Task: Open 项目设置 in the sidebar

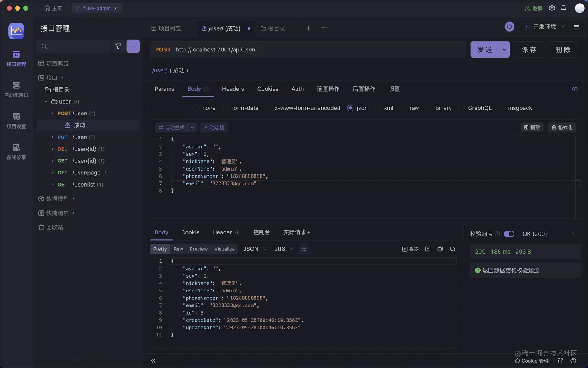Action: pos(16,121)
